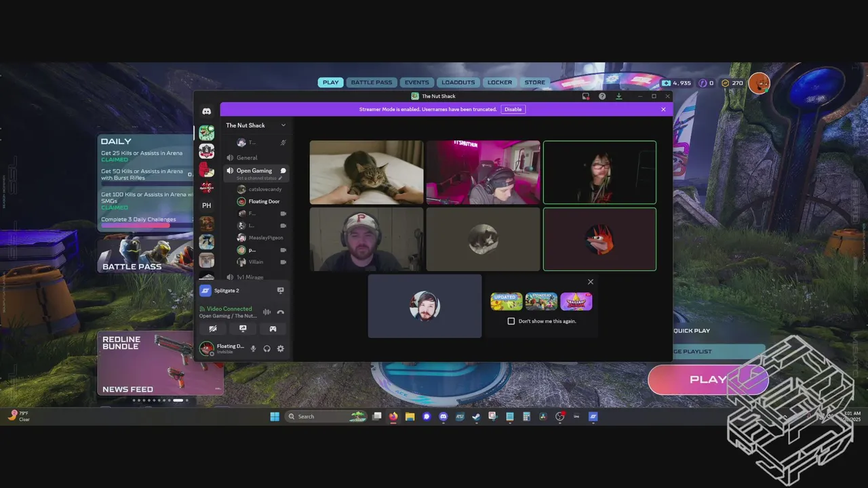Stream Splitgate 2 screen share icon
The height and width of the screenshot is (488, 868).
click(280, 291)
